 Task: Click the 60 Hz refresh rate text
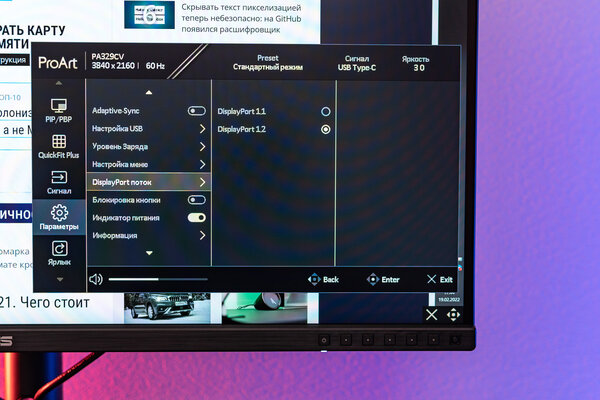[155, 66]
